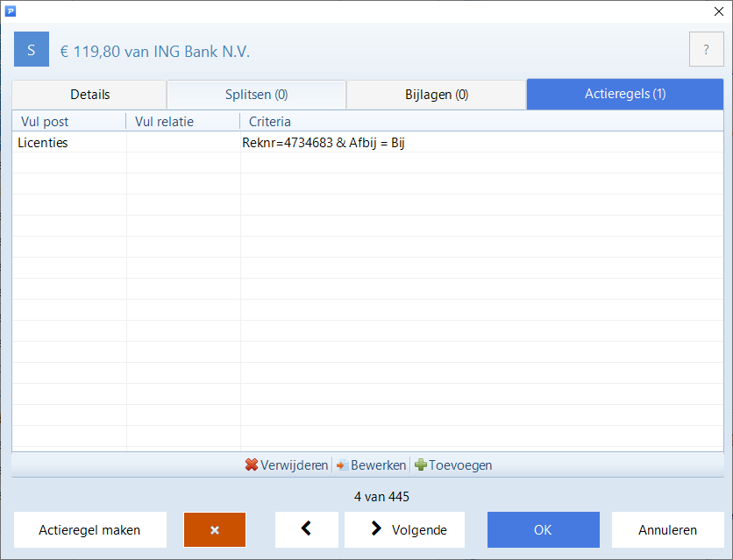Open help with the question mark button
Image resolution: width=733 pixels, height=560 pixels.
point(706,50)
